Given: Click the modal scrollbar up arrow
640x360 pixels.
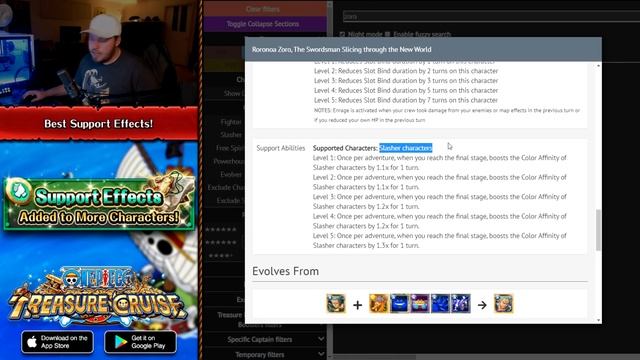Looking at the screenshot, I should click(x=598, y=66).
